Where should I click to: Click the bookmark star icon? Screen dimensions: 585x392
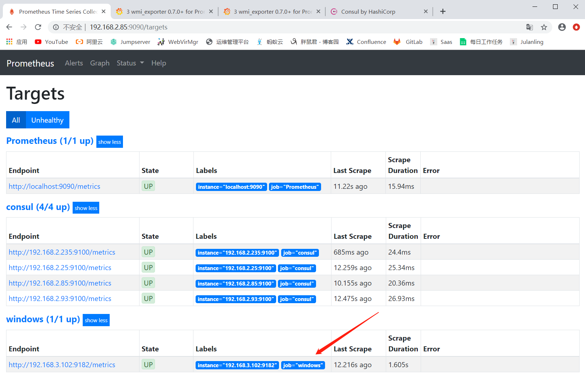(x=544, y=27)
